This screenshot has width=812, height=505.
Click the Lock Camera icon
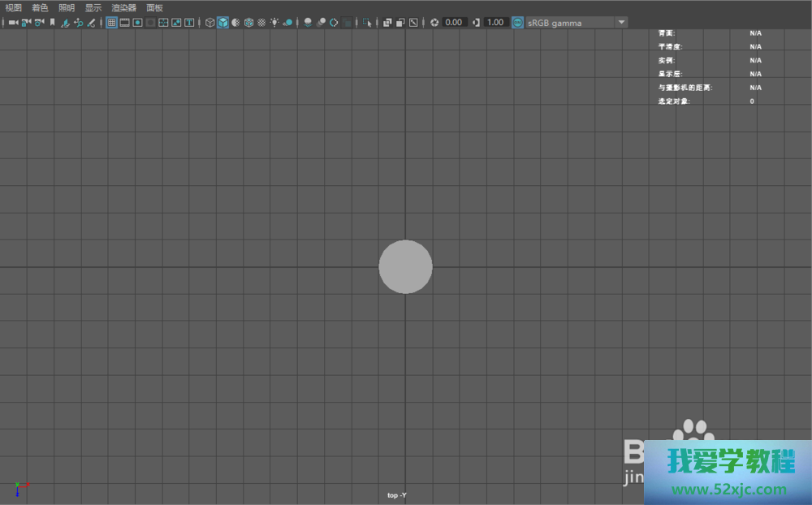(x=26, y=23)
